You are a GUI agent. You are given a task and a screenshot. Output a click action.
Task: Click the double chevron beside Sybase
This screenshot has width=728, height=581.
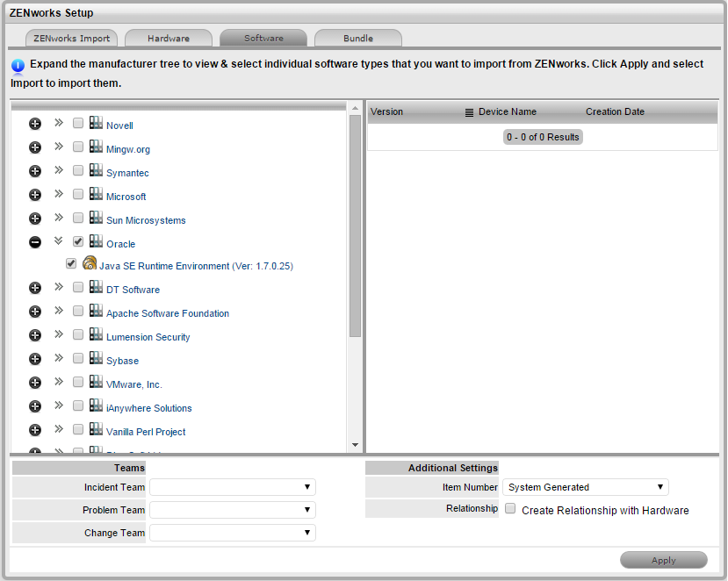click(59, 358)
